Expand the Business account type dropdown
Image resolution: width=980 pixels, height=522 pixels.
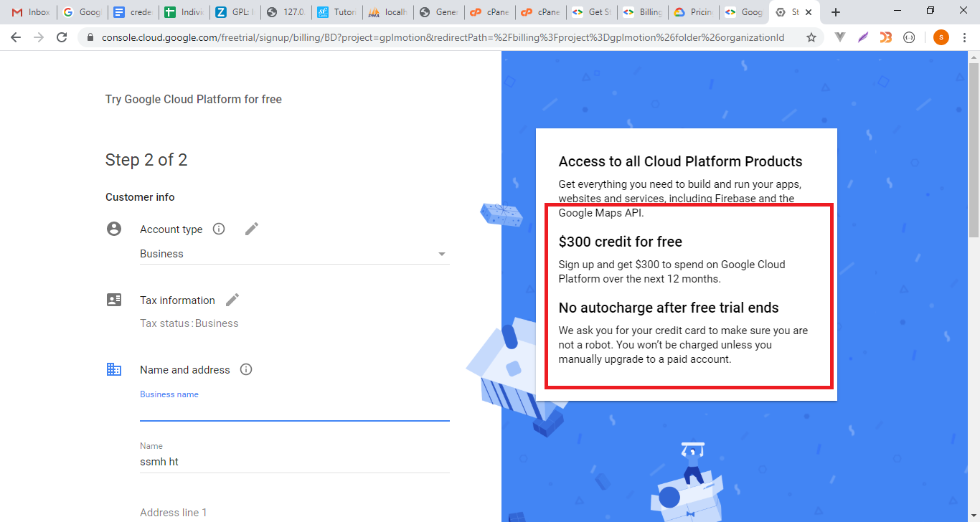(294, 254)
